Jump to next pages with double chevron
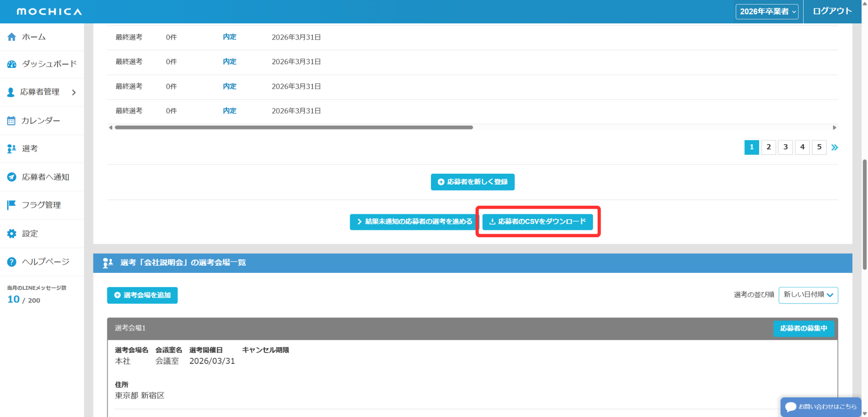 click(835, 147)
